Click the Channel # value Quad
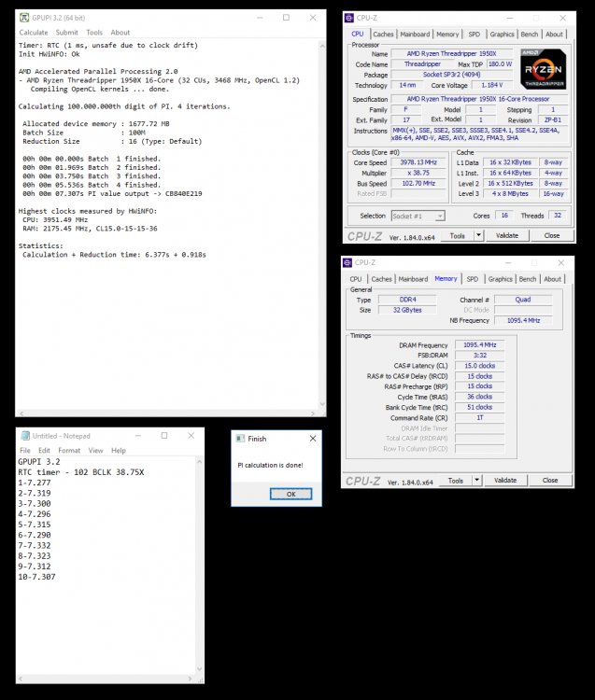 [x=523, y=300]
